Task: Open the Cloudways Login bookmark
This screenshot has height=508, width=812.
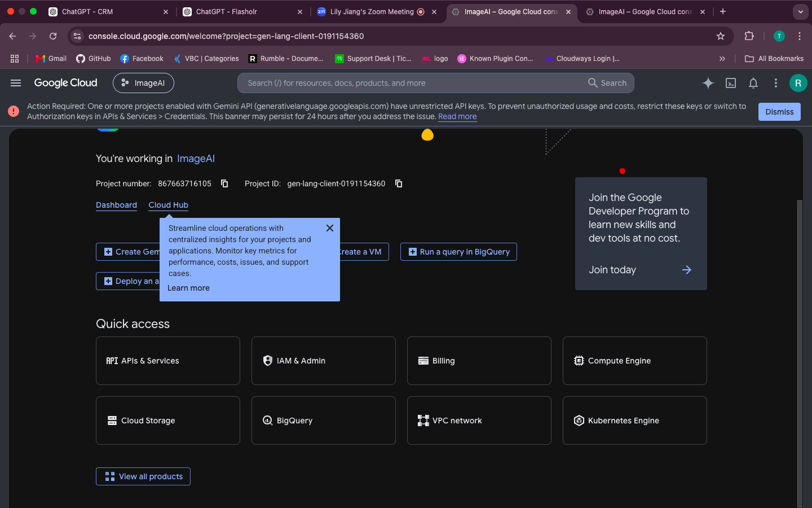Action: pos(582,59)
